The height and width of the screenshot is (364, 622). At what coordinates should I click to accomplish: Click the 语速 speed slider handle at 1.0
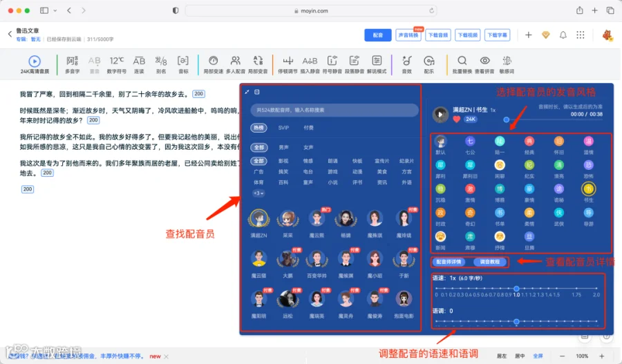516,289
